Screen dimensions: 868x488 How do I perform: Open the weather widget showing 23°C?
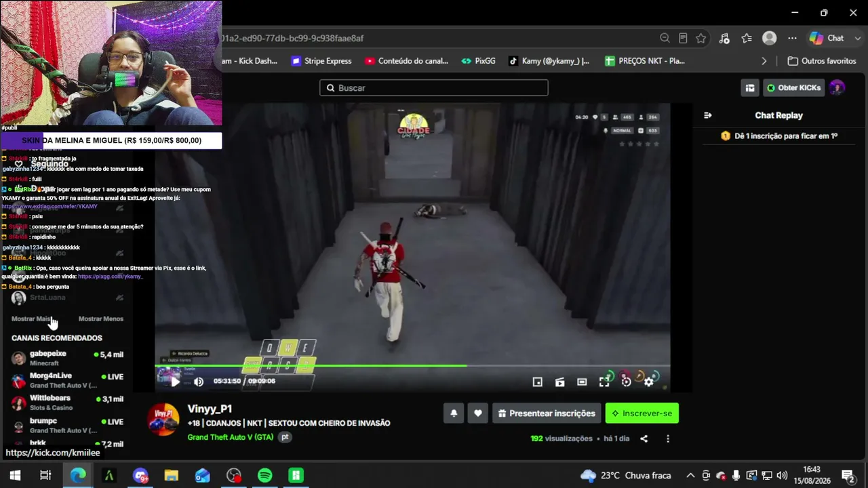pos(626,475)
